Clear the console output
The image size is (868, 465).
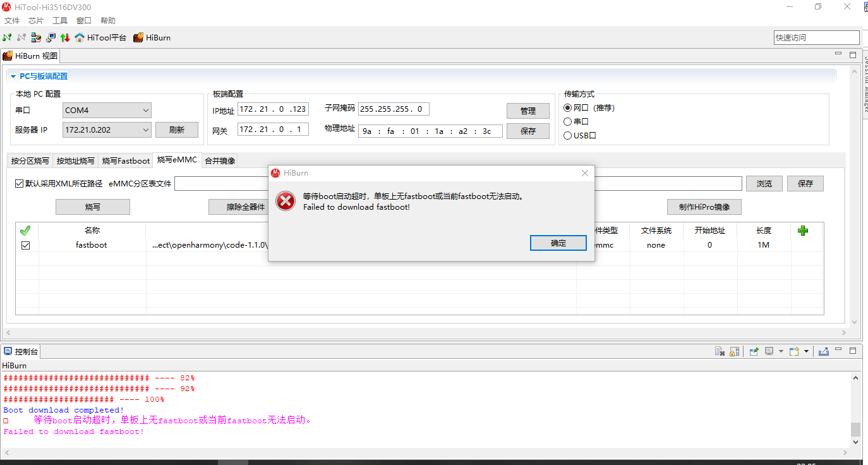[x=720, y=351]
